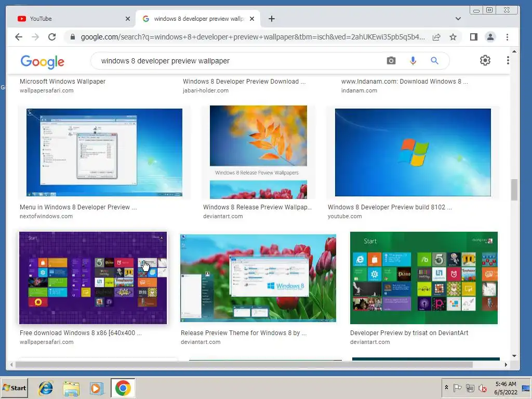Close the Google search tab
This screenshot has height=399, width=532.
252,19
